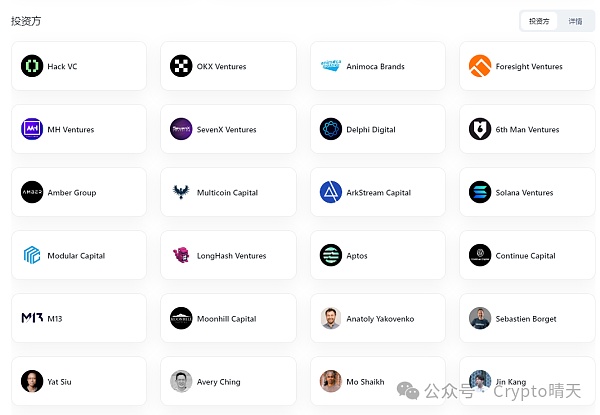600x415 pixels.
Task: Select the Delphi Digital name text
Action: [x=371, y=129]
